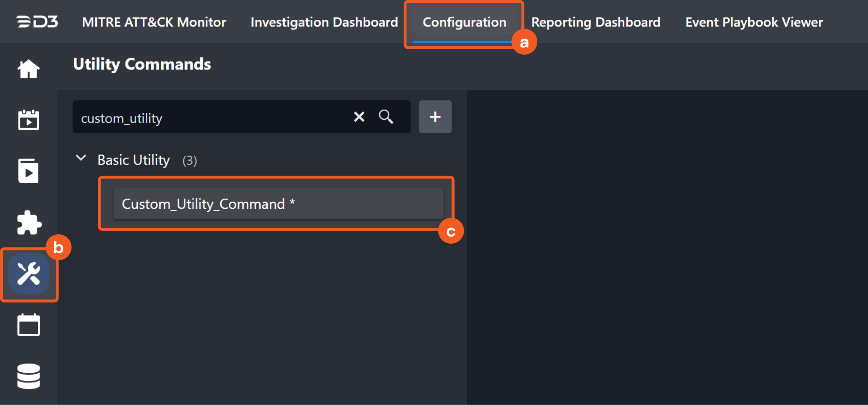868x405 pixels.
Task: Clear the search with X icon
Action: coord(359,117)
